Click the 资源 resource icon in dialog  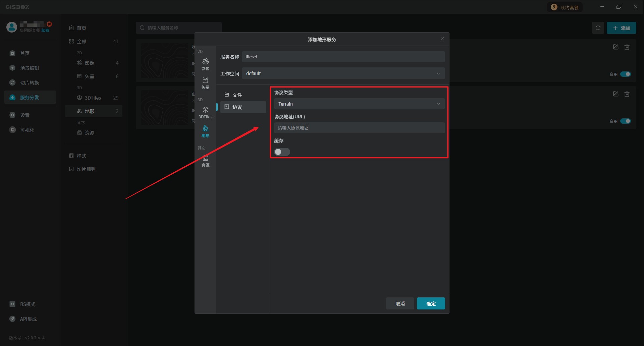pos(205,161)
